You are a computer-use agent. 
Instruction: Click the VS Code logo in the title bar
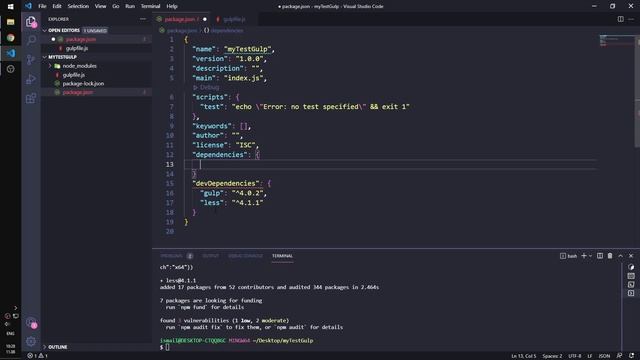(x=28, y=6)
